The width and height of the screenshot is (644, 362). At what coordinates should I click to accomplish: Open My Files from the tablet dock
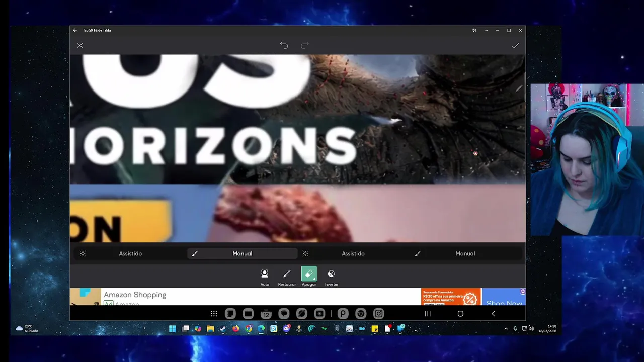coord(248,314)
